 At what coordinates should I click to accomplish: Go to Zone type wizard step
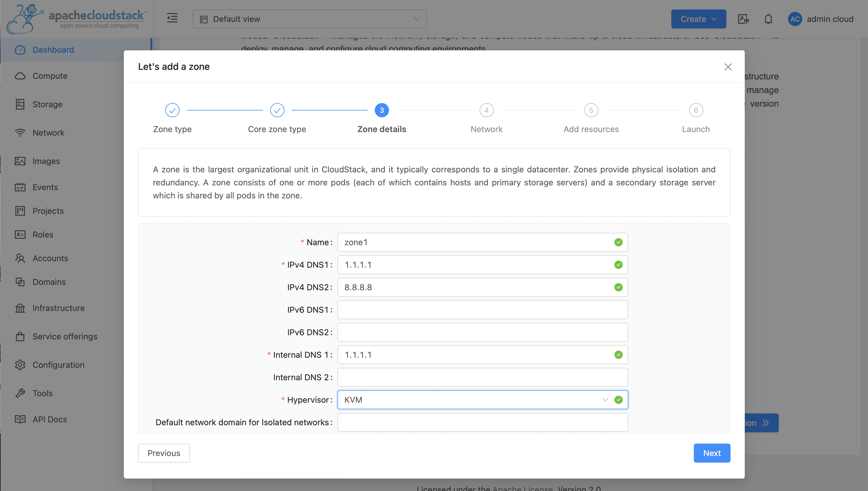tap(172, 110)
